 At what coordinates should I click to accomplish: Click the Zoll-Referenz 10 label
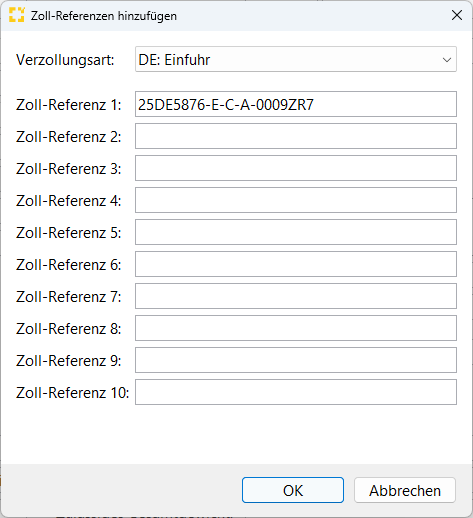click(72, 393)
